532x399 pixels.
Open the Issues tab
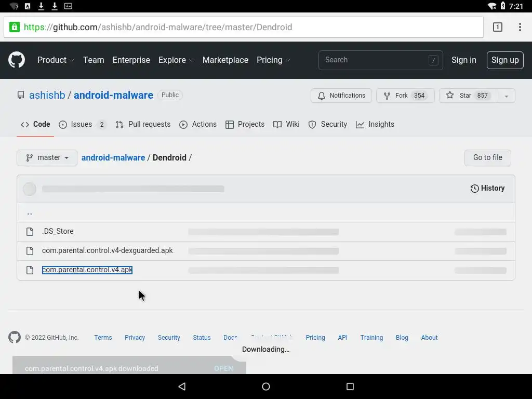coord(82,124)
